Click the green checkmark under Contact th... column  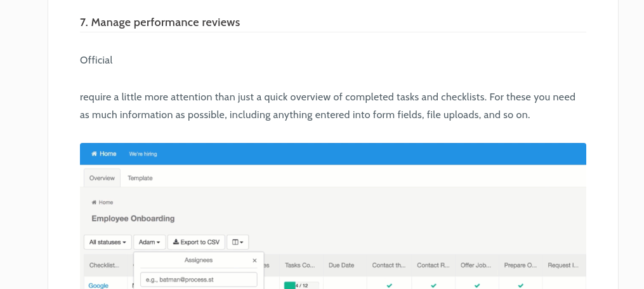(390, 285)
